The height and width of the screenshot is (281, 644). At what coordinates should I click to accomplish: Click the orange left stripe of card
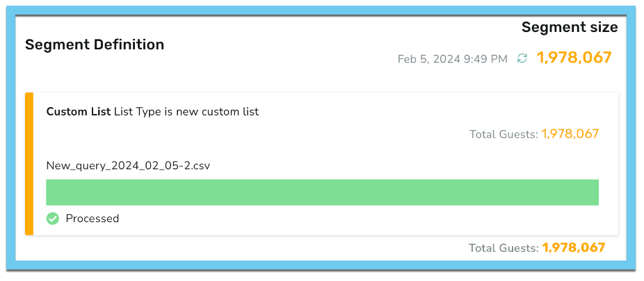pyautogui.click(x=29, y=164)
